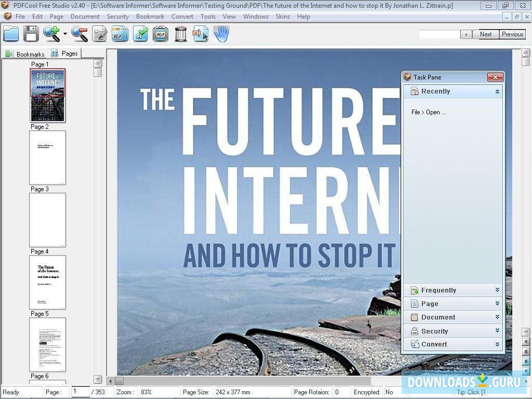The height and width of the screenshot is (399, 532).
Task: Click the Encrypted No status value
Action: click(389, 392)
